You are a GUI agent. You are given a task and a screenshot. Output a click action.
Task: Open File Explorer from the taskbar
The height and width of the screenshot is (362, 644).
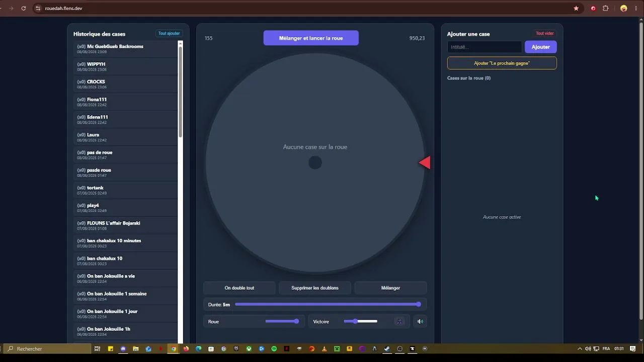click(x=136, y=348)
